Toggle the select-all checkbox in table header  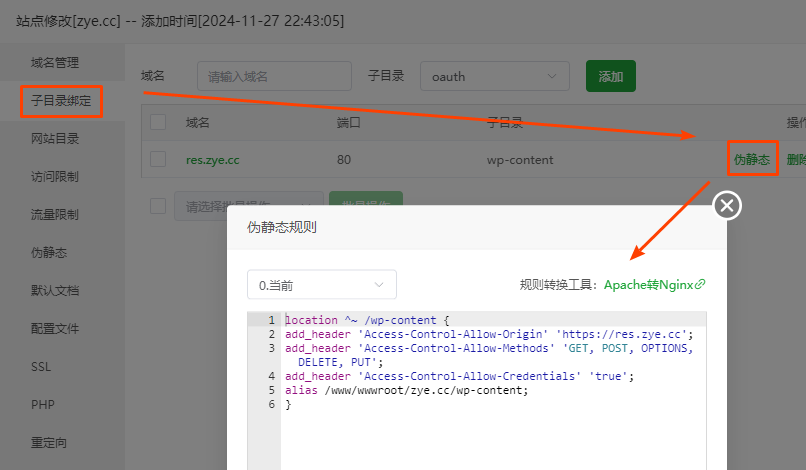click(x=158, y=122)
